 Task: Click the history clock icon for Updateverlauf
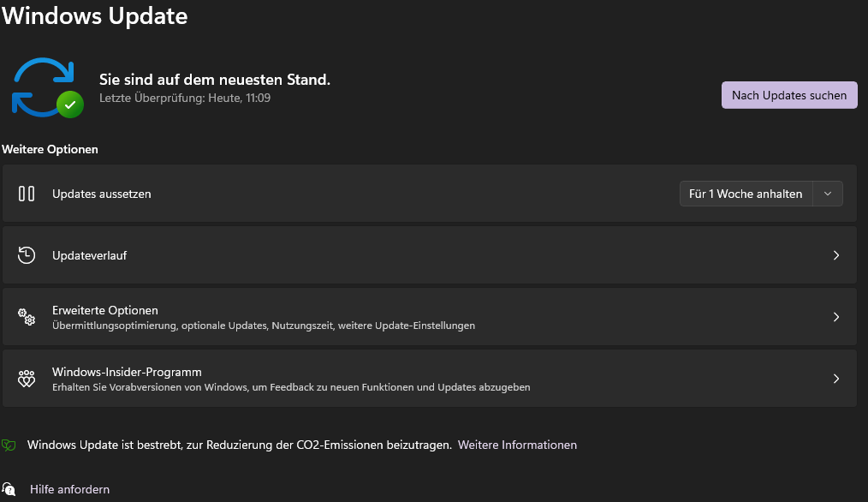point(27,255)
